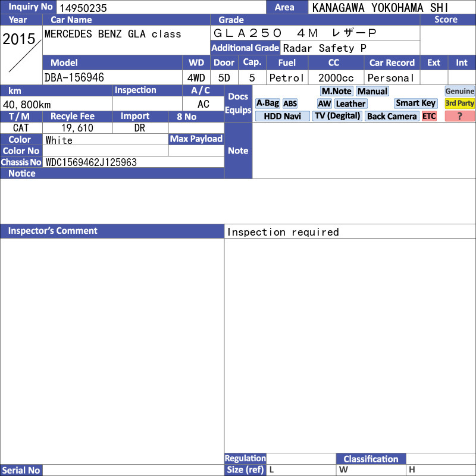Select recycle fee value 19,610
Screen dimensions: 476x476
(77, 128)
